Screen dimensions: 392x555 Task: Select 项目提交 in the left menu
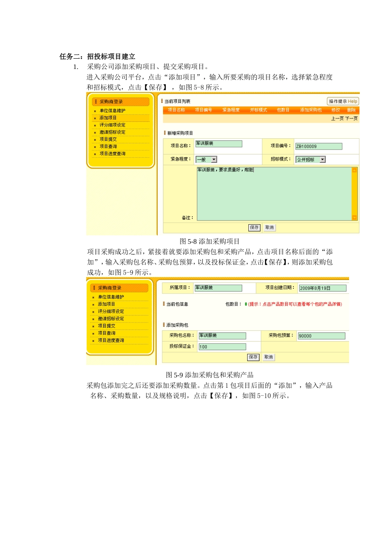[107, 140]
